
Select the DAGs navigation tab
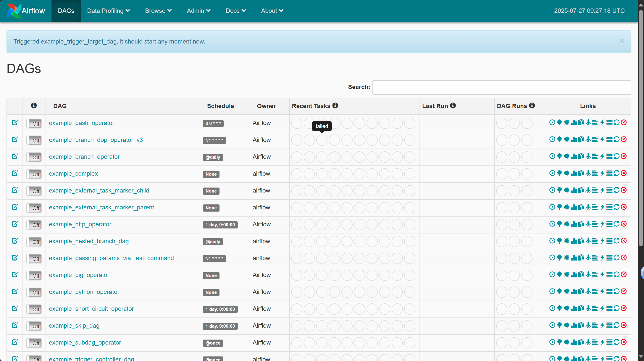pos(66,11)
